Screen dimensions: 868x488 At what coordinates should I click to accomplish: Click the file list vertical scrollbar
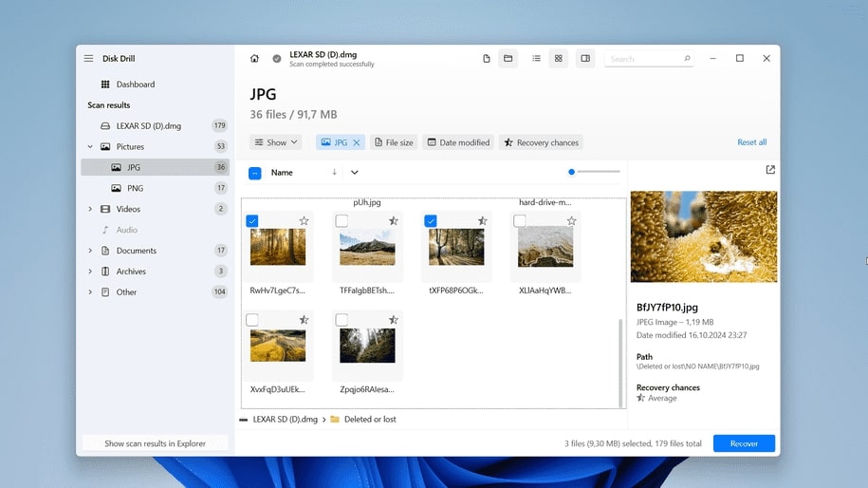pos(620,363)
